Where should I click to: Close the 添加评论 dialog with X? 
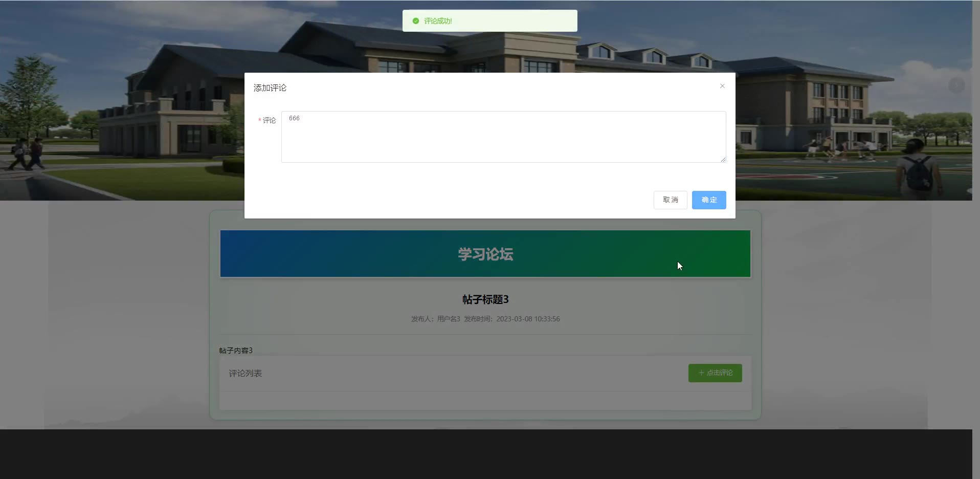click(x=722, y=86)
